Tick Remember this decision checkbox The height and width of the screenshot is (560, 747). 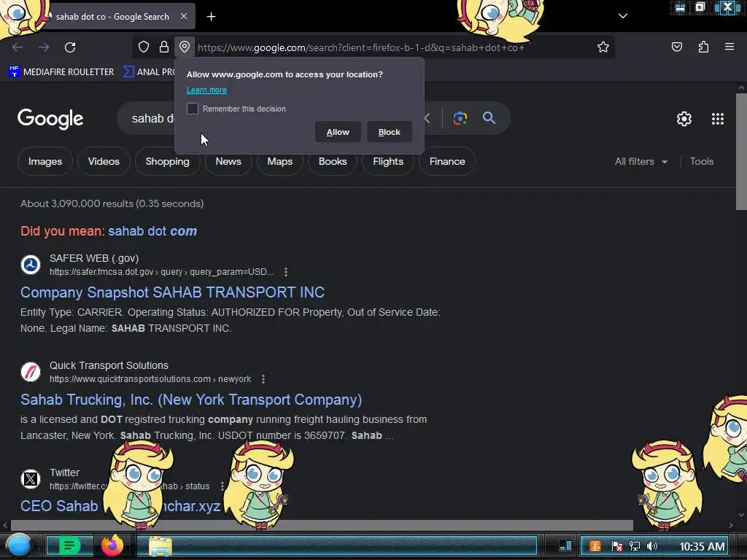point(193,109)
